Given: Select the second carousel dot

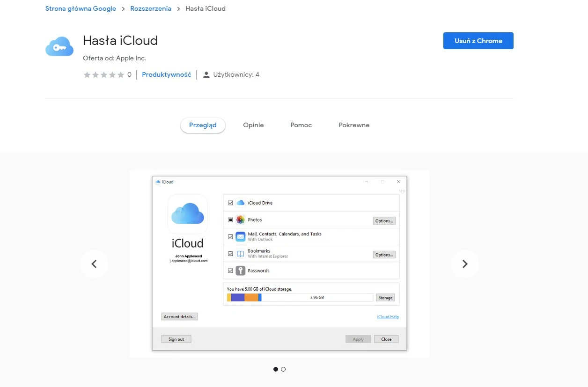Looking at the screenshot, I should tap(283, 369).
